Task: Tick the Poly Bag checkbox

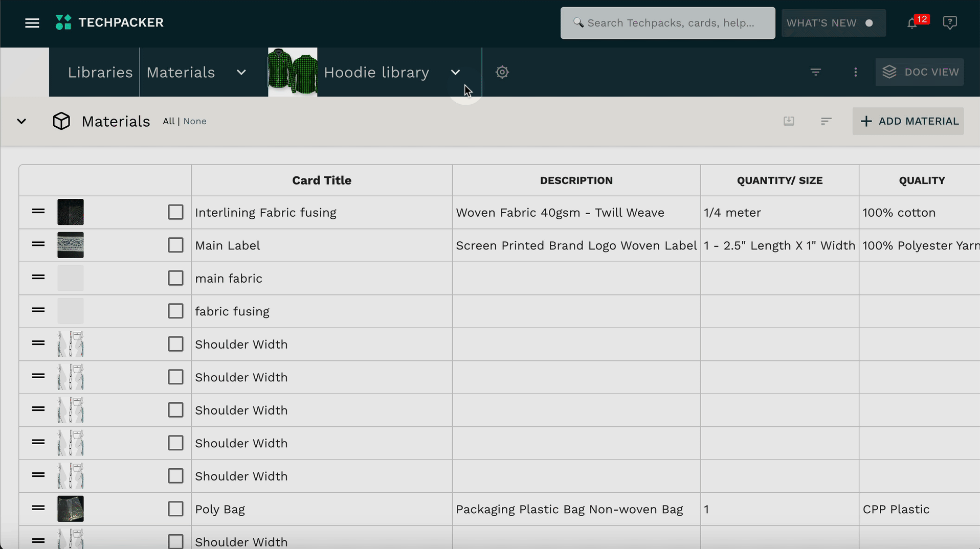Action: (175, 509)
